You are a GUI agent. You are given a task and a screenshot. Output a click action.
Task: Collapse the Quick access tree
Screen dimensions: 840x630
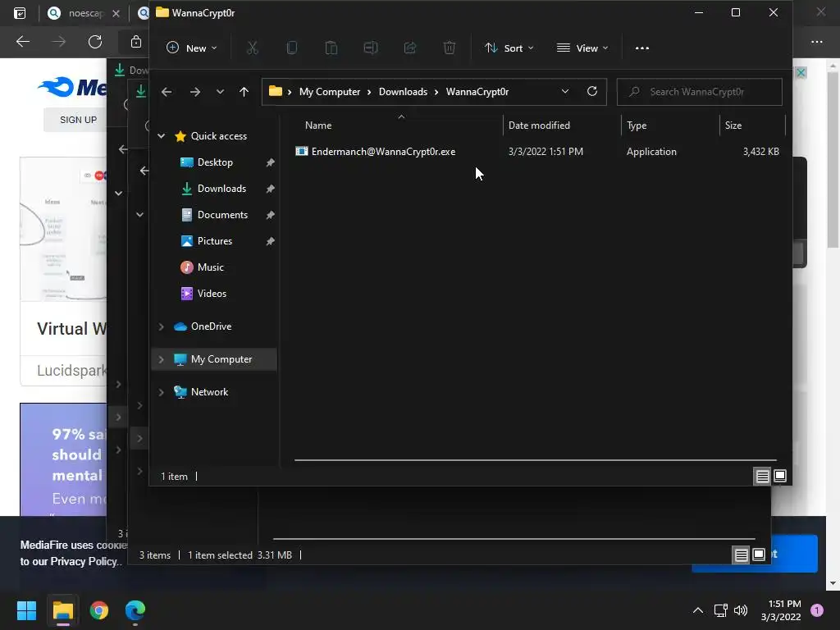(162, 136)
